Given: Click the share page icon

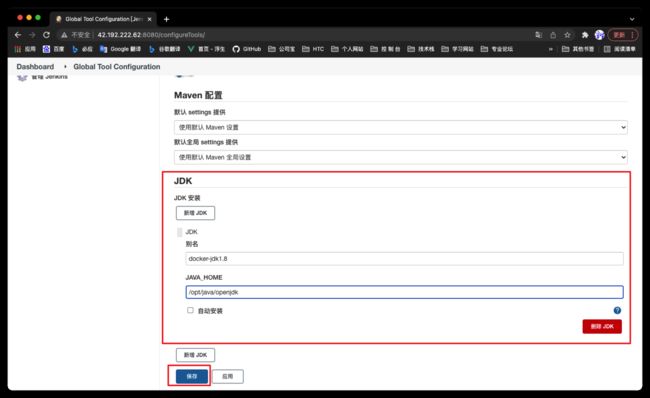Looking at the screenshot, I should (x=553, y=35).
